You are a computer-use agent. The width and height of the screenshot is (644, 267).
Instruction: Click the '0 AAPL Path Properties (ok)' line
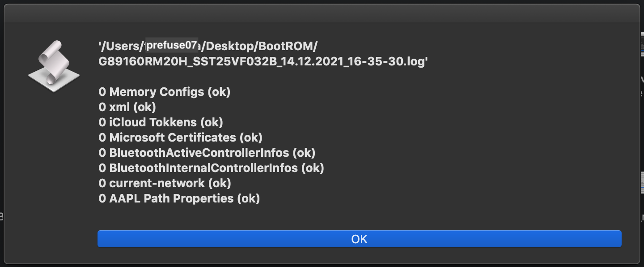179,198
